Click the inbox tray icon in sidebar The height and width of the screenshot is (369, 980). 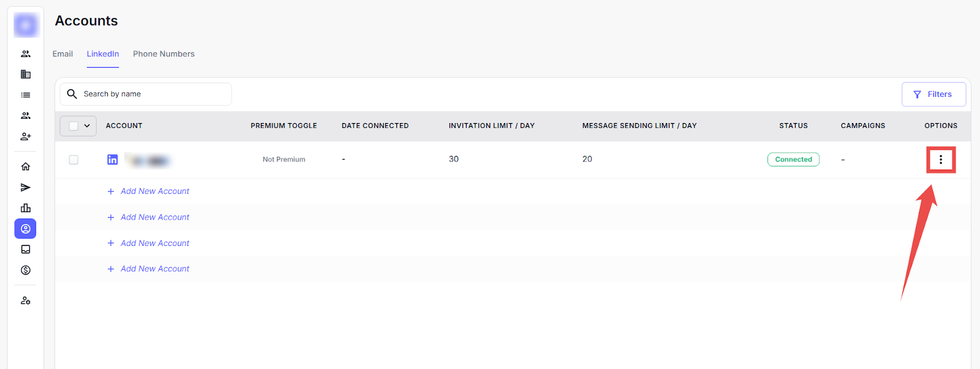26,250
